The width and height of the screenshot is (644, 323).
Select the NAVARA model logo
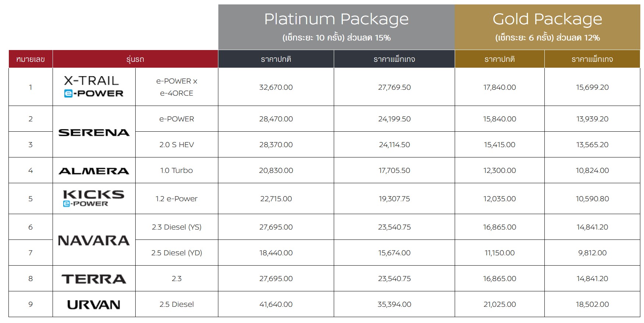[x=94, y=241]
